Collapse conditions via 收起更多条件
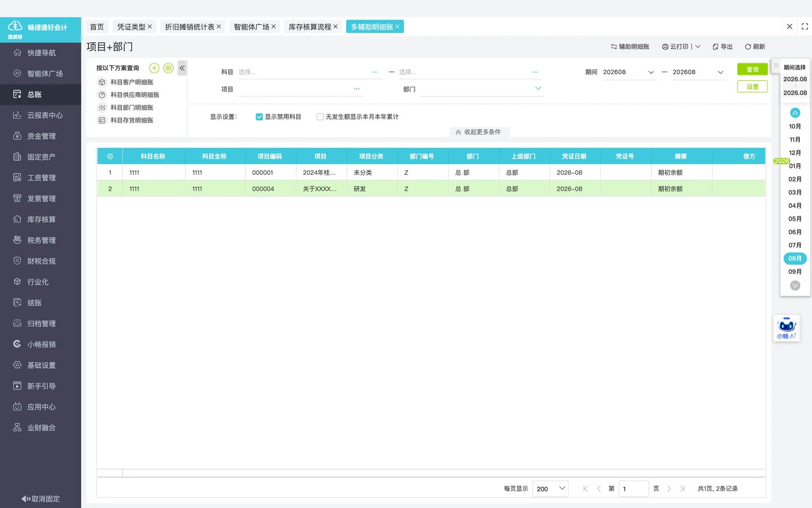This screenshot has height=508, width=812. tap(479, 132)
